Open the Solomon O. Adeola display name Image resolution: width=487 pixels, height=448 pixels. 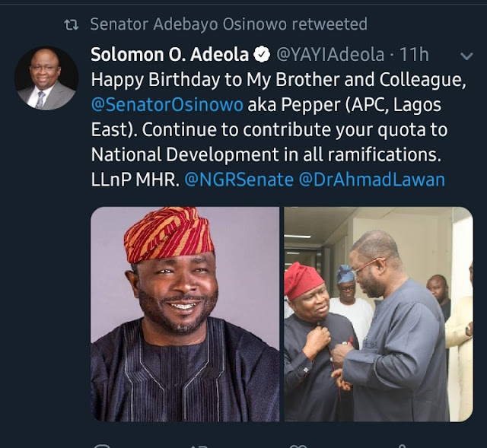click(170, 55)
